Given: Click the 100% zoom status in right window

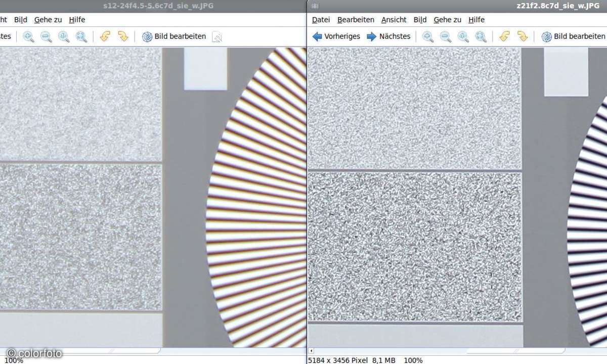Looking at the screenshot, I should pyautogui.click(x=413, y=360).
